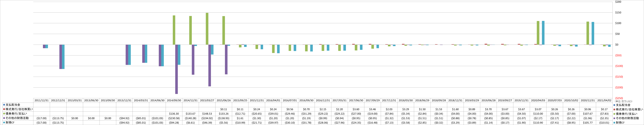Select the $105.77 cell in the table
Viewport: 644px width, 125px height.
[588, 123]
